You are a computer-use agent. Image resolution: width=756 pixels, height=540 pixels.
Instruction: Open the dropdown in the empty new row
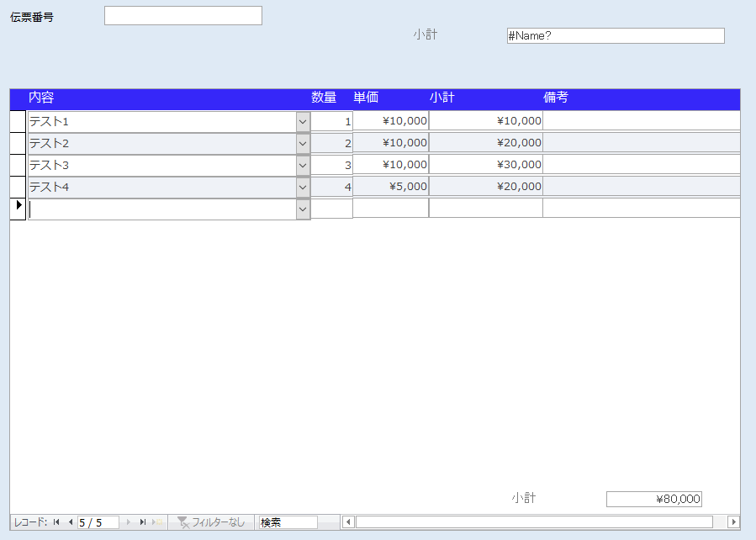303,209
